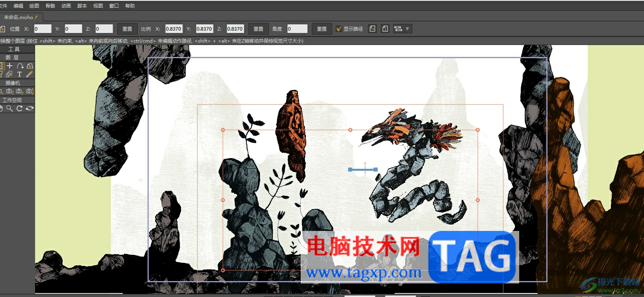The height and width of the screenshot is (297, 644).
Task: Click the top-center layer transform handle
Action: click(x=350, y=130)
